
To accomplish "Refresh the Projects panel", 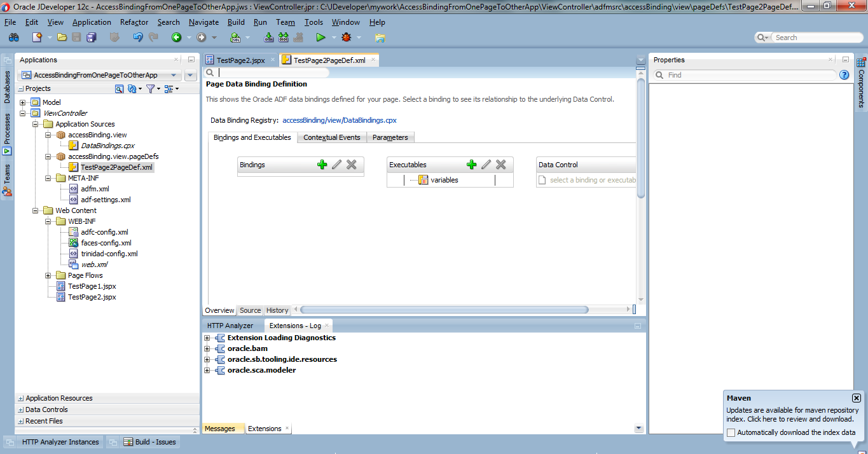I will [132, 89].
